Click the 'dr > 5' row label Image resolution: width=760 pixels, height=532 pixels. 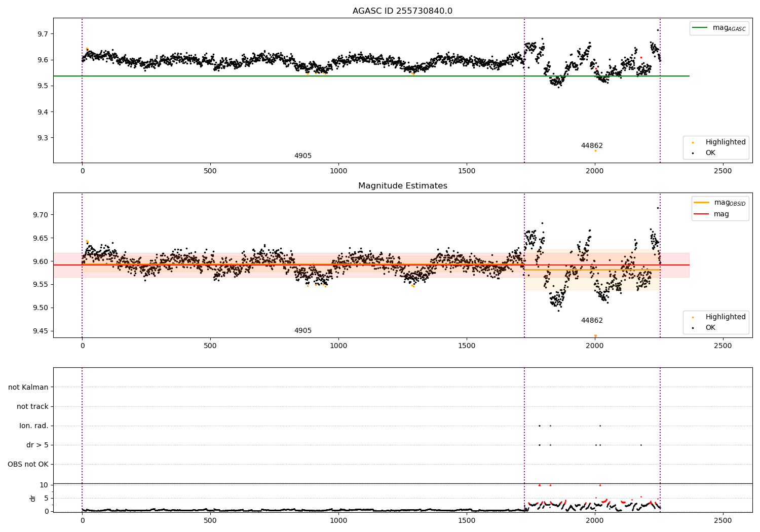point(37,445)
